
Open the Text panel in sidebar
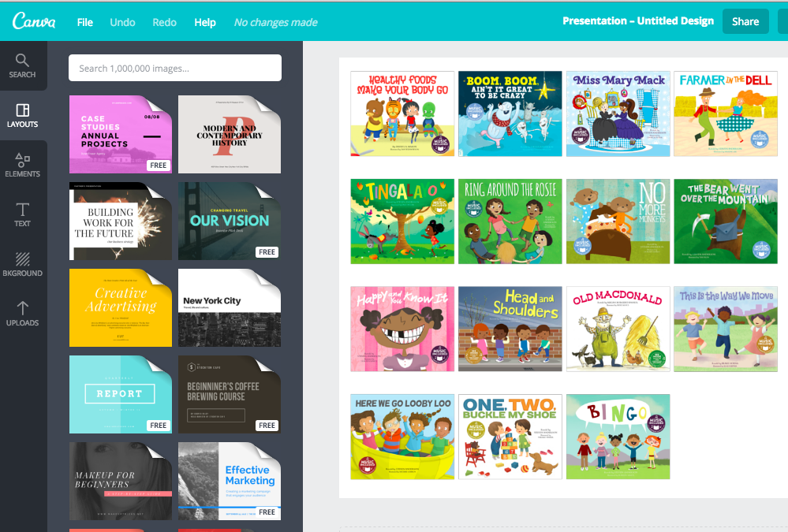point(22,214)
